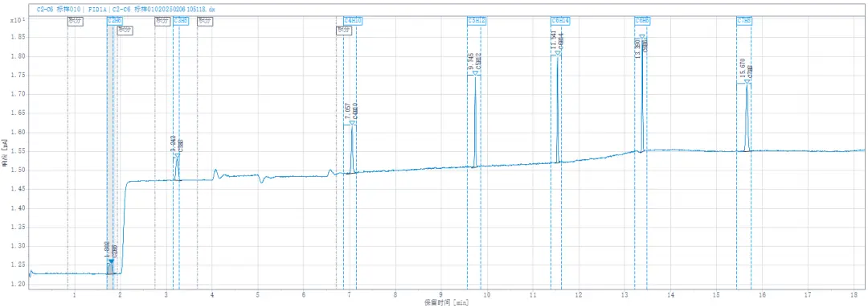Select the C5H12 compound label at top

477,20
